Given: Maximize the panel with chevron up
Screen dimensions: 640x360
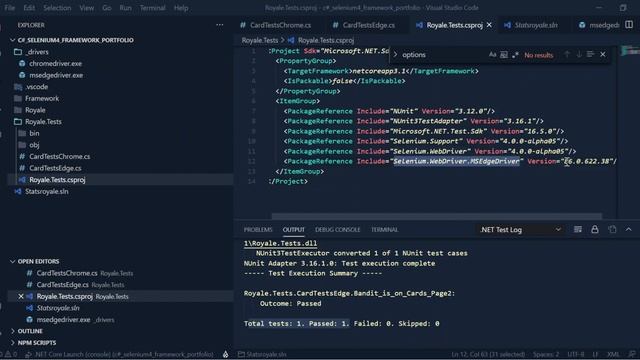Looking at the screenshot, I should (x=629, y=229).
